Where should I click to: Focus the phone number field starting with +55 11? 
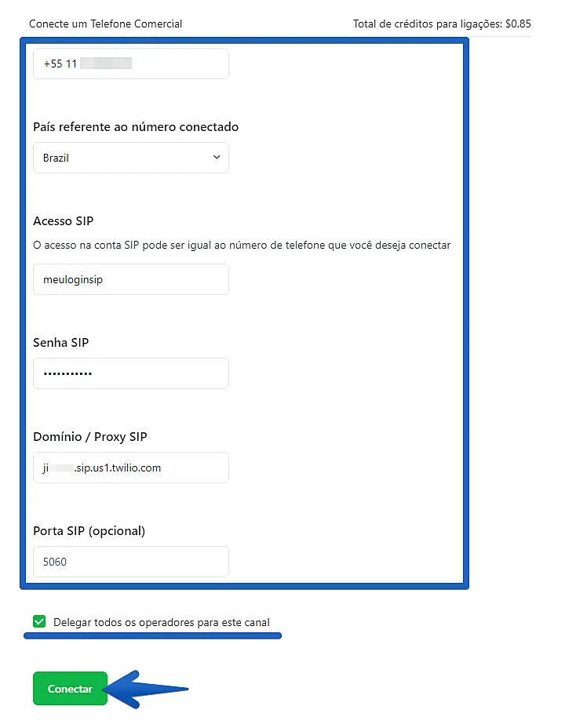tap(130, 64)
